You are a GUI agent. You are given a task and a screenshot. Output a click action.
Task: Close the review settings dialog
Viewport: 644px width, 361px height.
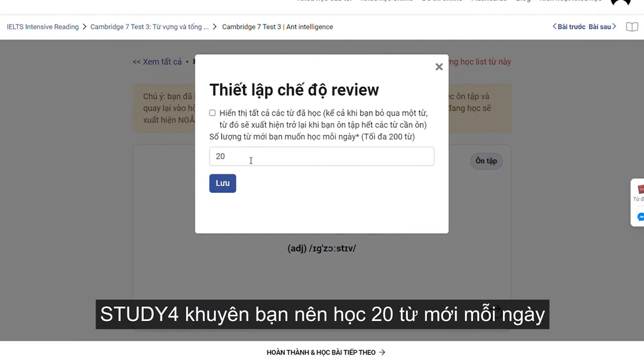[439, 67]
